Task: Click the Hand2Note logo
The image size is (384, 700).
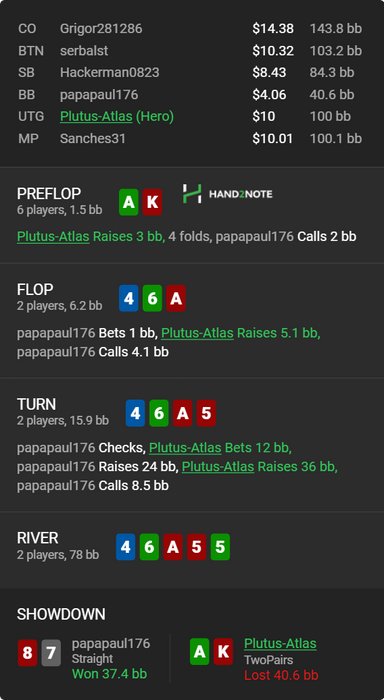Action: tap(227, 194)
